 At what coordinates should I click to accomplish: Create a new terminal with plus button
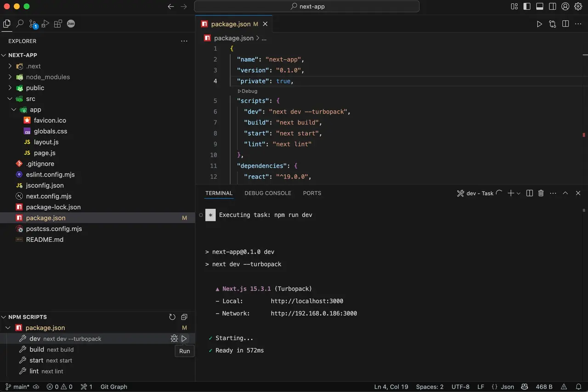click(510, 193)
